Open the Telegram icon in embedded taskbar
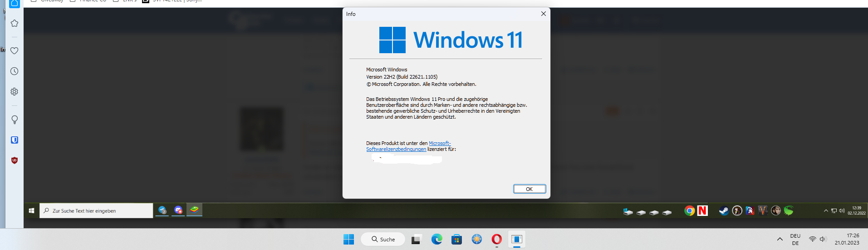This screenshot has width=868, height=250. 162,210
